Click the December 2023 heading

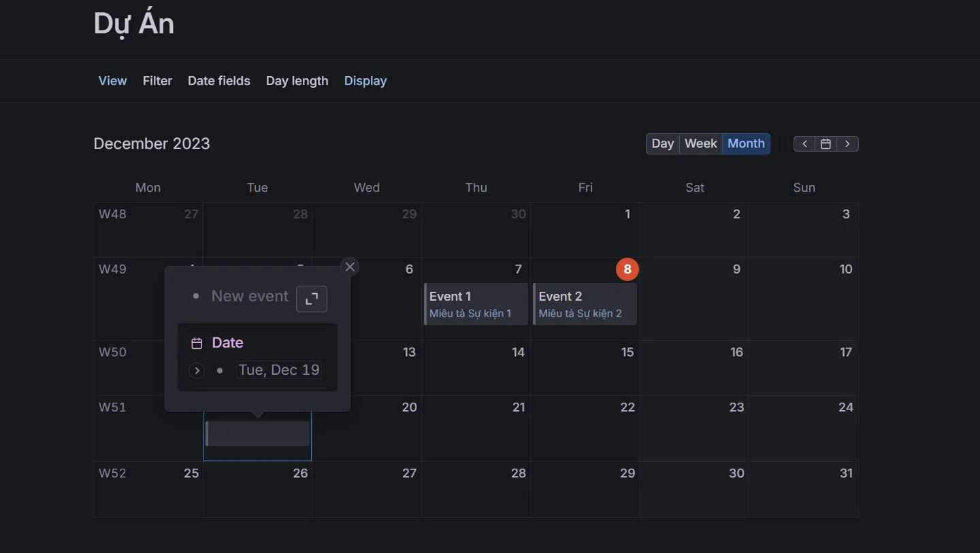coord(152,144)
